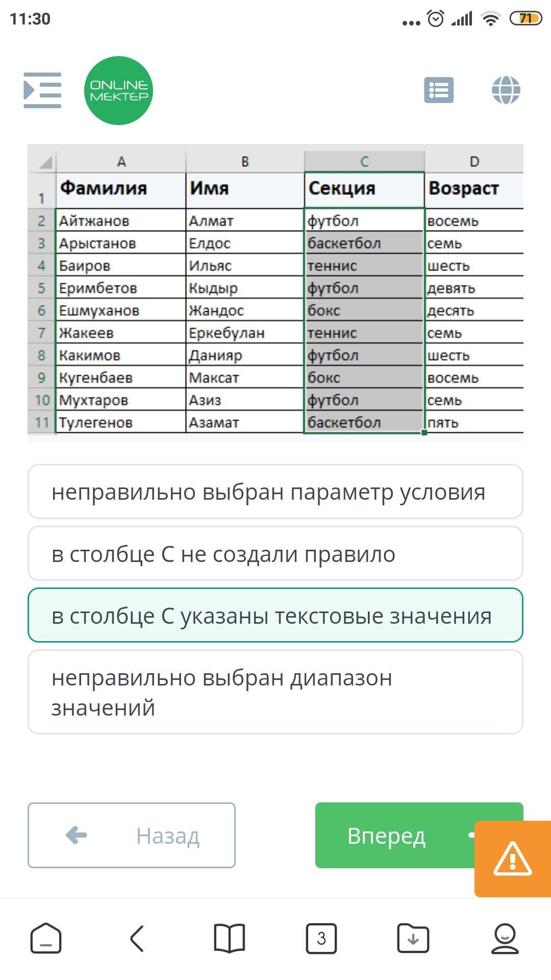The image size is (551, 980).
Task: Tap the spreadsheet table image
Action: [x=275, y=292]
